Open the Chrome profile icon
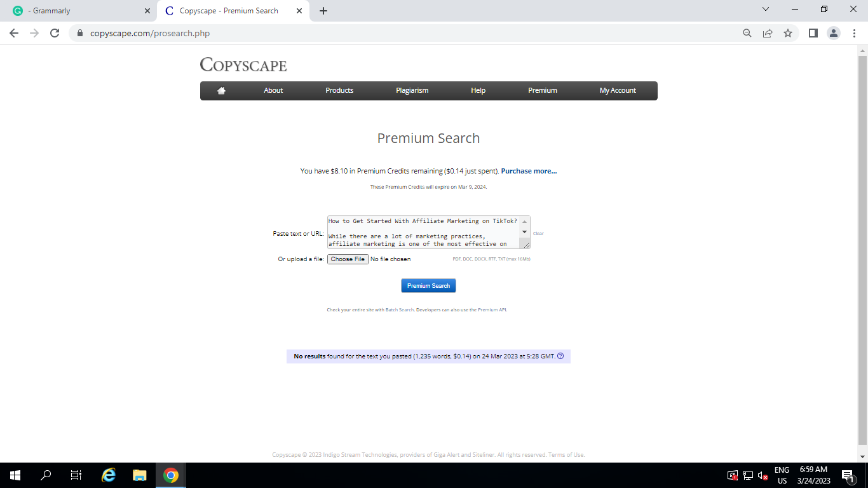Screen dimensions: 868x488 click(834, 33)
